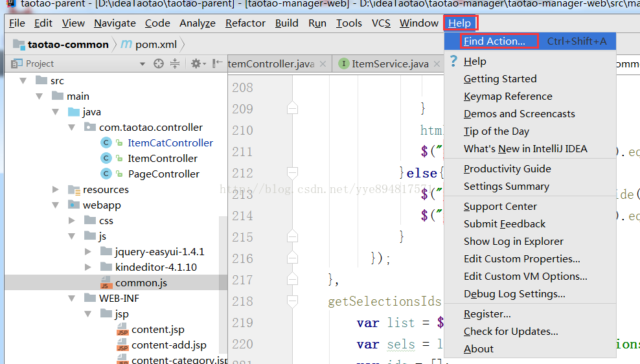Open the VCS menu
Viewport: 640px width, 364px height.
381,23
